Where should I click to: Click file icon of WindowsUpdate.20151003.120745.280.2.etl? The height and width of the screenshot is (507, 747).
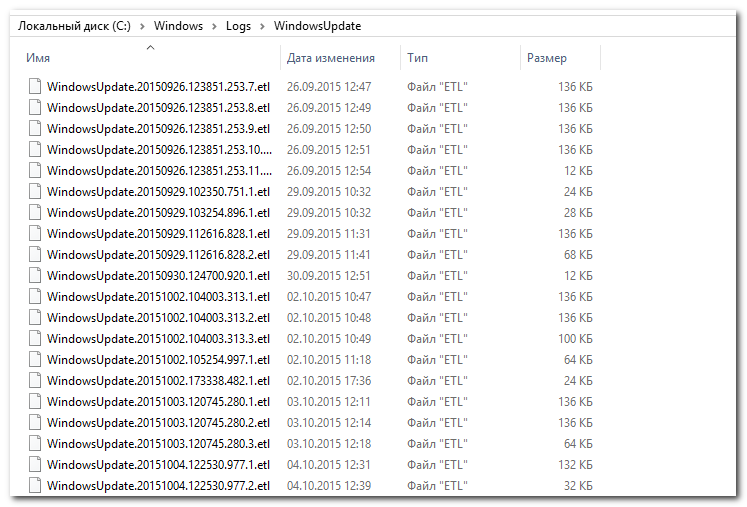(x=35, y=422)
